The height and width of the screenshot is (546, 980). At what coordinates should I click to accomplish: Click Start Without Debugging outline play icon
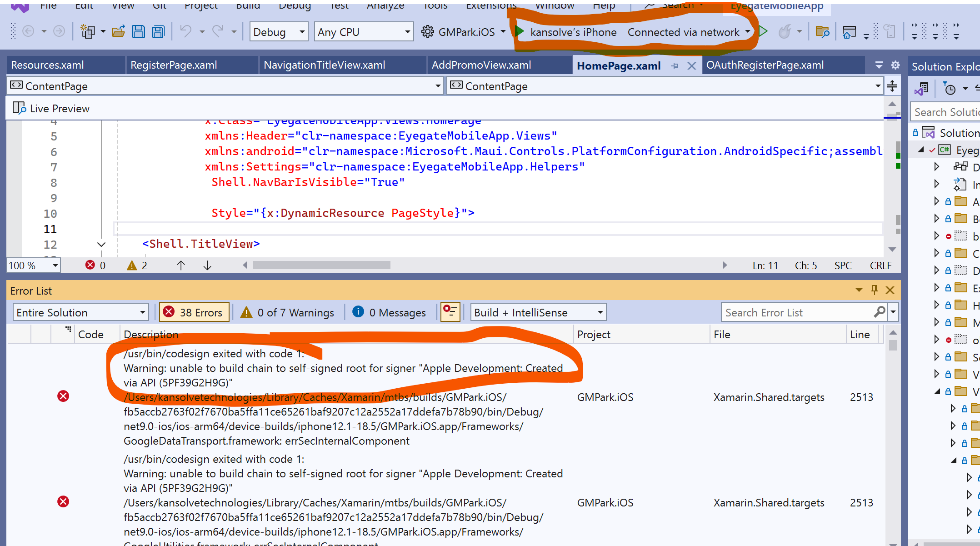tap(763, 31)
